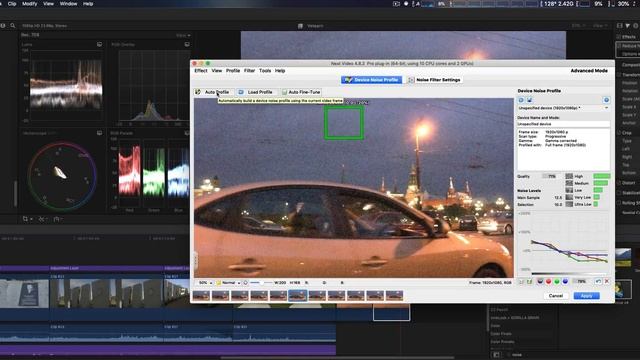The height and width of the screenshot is (360, 640).
Task: Click the second green-marked icon below noise graph
Action: click(x=529, y=282)
